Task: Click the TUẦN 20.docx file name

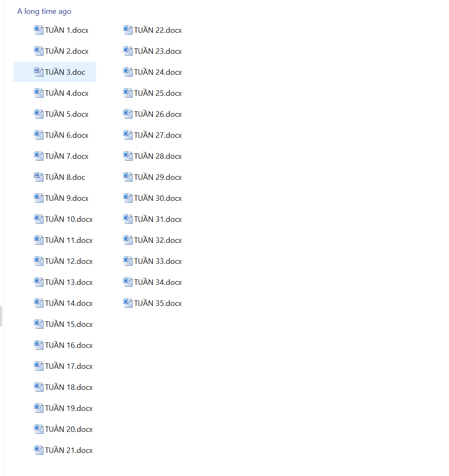Action: point(69,429)
